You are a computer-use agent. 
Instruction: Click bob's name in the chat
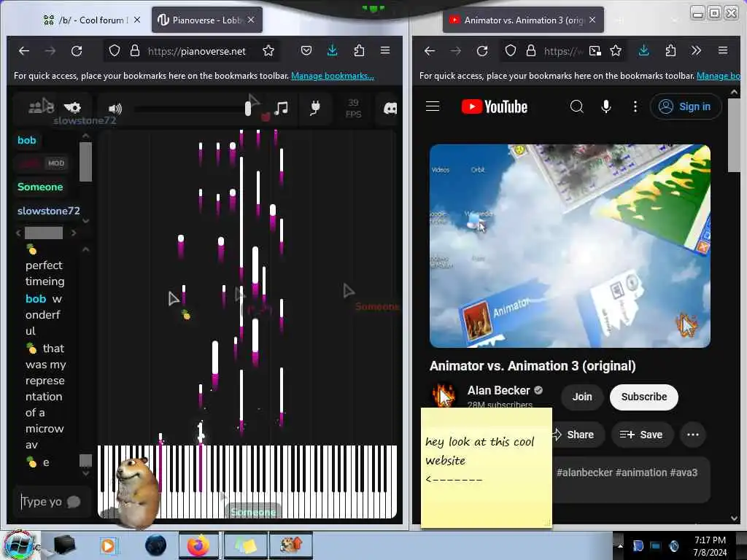(36, 298)
